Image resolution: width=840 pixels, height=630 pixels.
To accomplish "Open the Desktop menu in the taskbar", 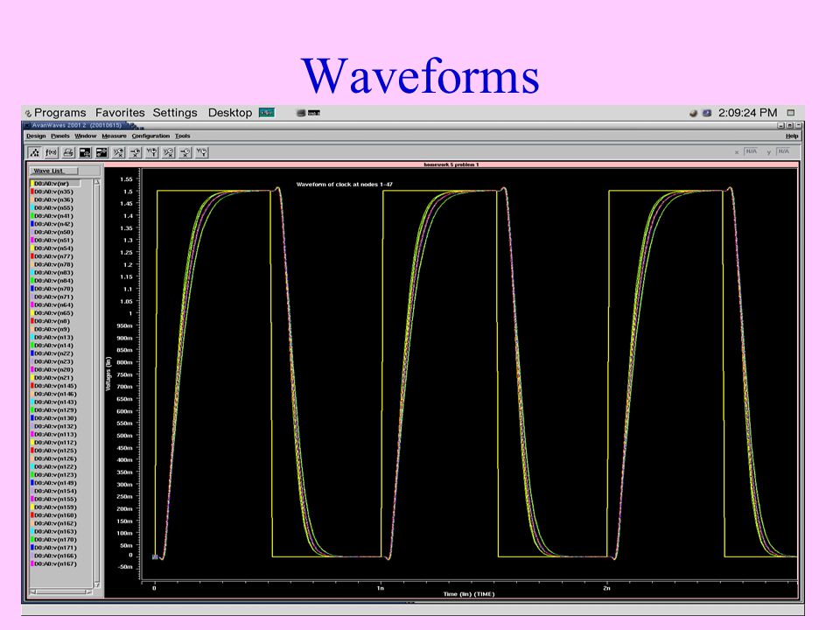I will [x=230, y=113].
